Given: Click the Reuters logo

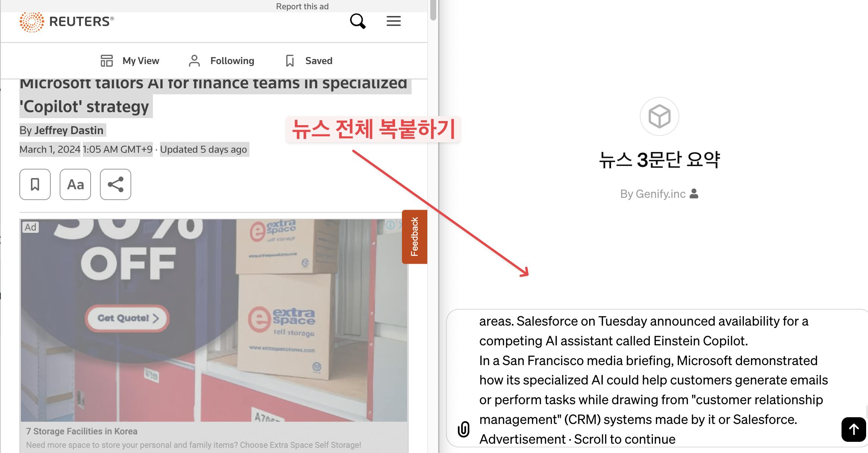Looking at the screenshot, I should (x=67, y=22).
